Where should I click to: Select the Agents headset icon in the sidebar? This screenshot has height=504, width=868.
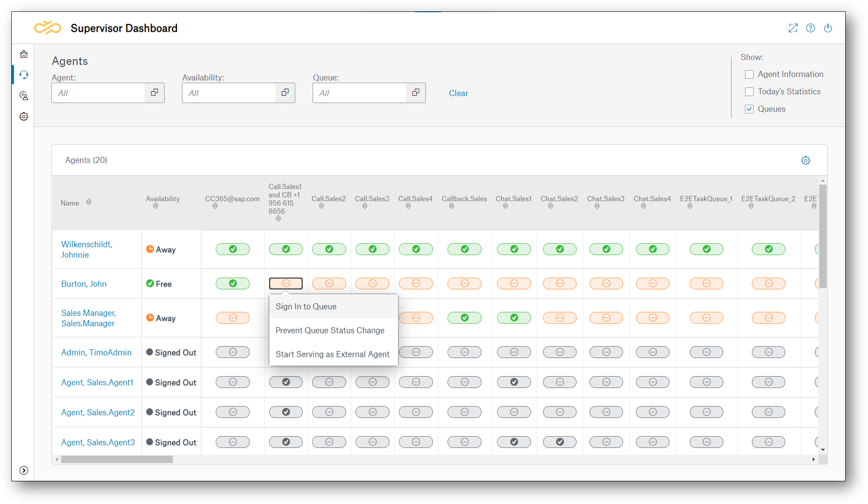[x=24, y=74]
